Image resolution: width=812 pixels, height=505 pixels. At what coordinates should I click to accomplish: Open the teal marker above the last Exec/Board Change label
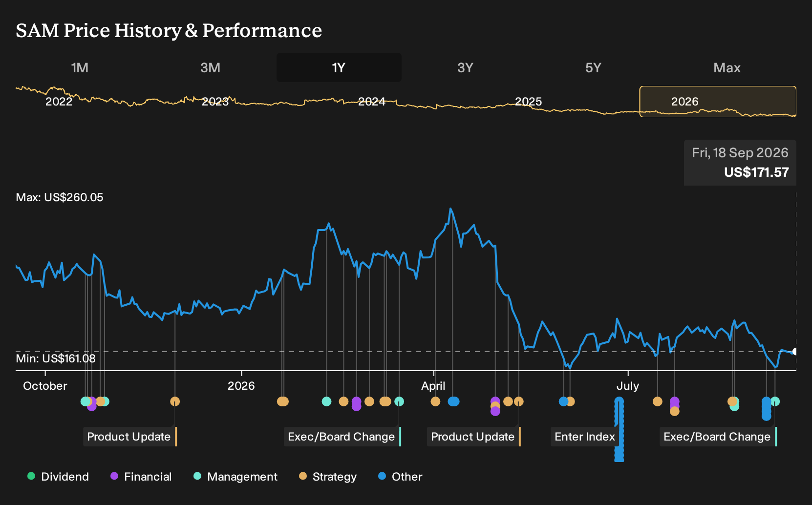coord(775,401)
